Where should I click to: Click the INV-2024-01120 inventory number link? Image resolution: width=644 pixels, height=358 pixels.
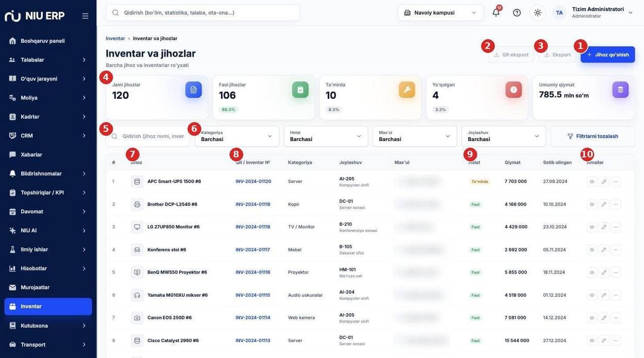coord(253,181)
